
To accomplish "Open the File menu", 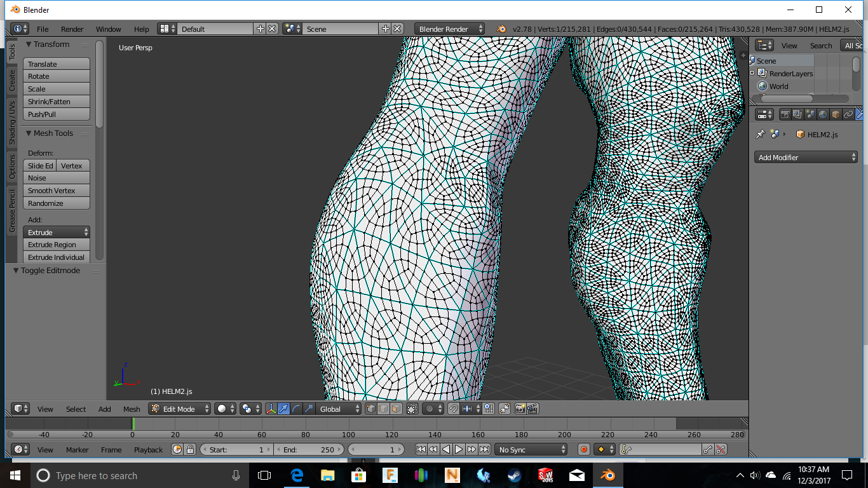I will pyautogui.click(x=43, y=29).
